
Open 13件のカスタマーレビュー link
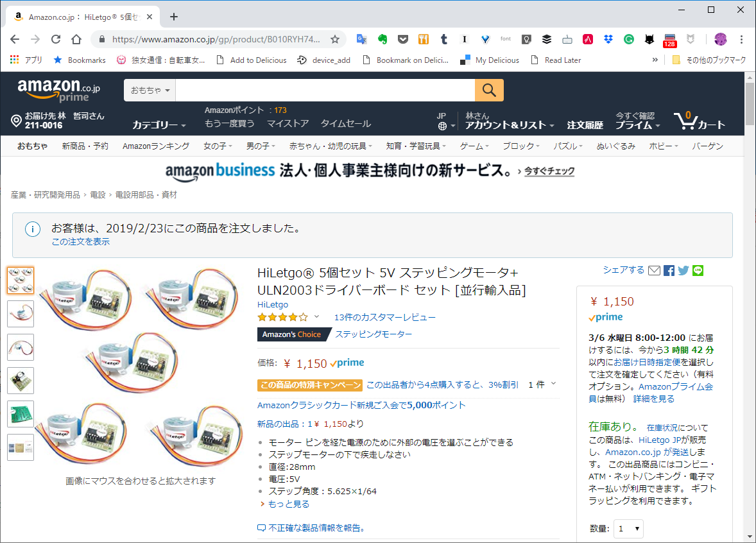tap(385, 317)
